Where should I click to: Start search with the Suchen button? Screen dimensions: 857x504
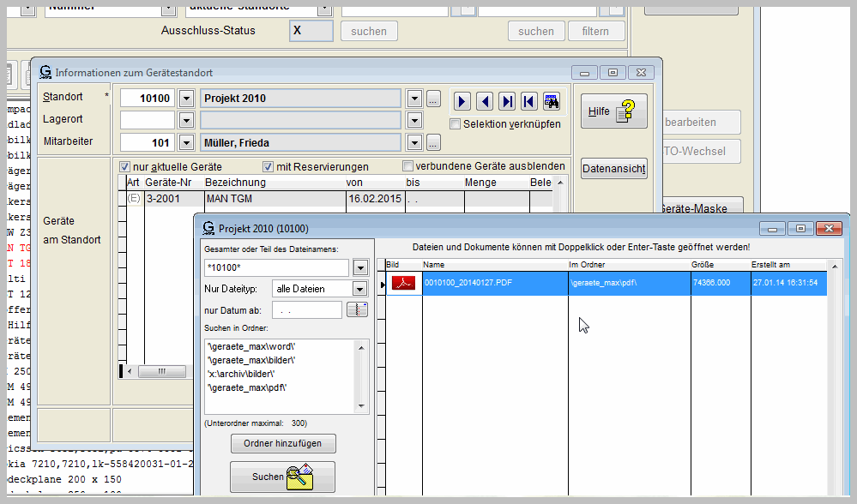click(282, 477)
